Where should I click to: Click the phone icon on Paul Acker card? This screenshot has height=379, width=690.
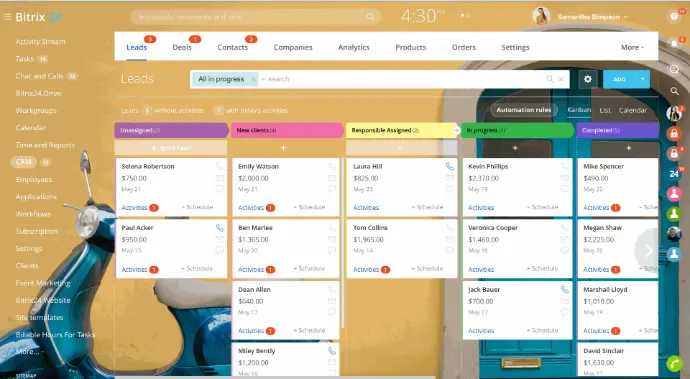tap(219, 228)
